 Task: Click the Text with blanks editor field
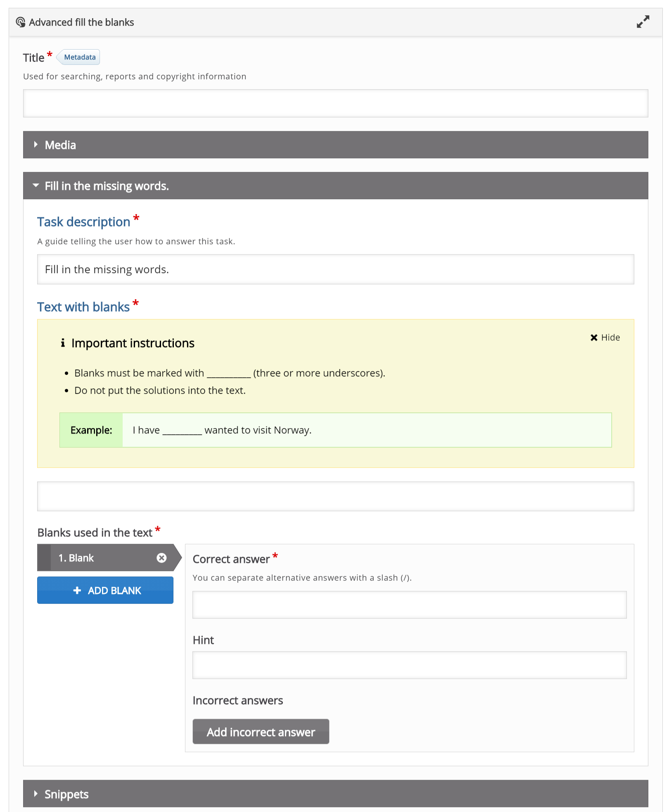tap(335, 496)
